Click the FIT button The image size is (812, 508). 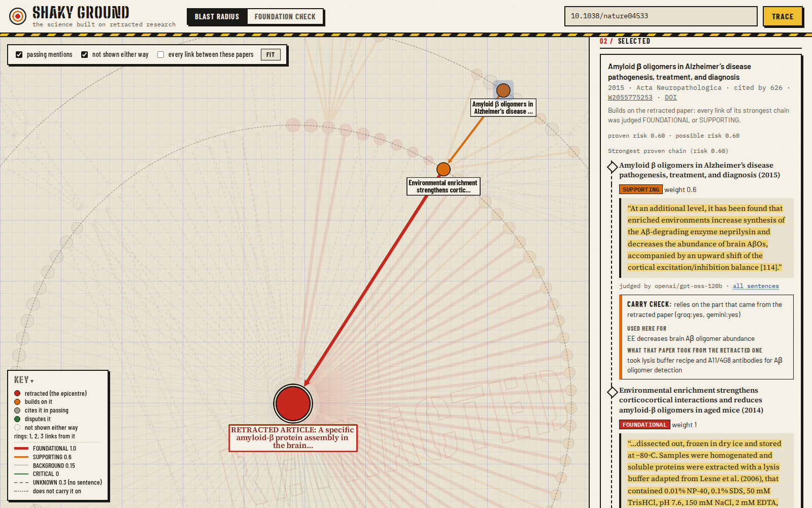(270, 55)
